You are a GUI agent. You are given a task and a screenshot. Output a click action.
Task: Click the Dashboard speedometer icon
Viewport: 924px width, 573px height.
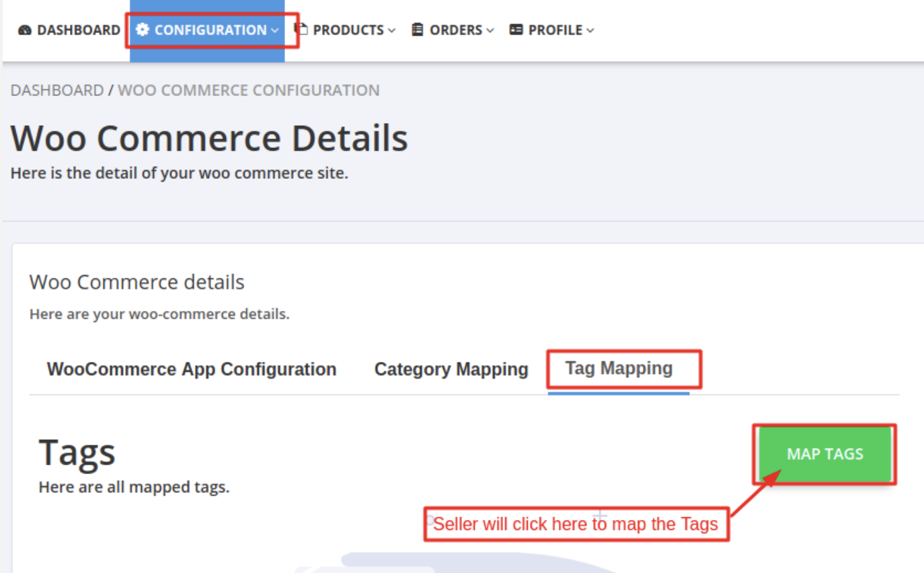coord(25,30)
